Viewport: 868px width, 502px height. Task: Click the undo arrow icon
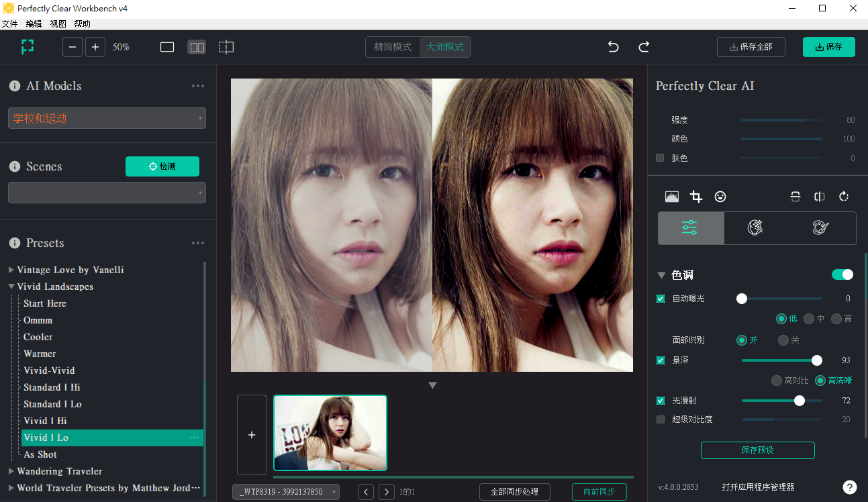(x=613, y=47)
